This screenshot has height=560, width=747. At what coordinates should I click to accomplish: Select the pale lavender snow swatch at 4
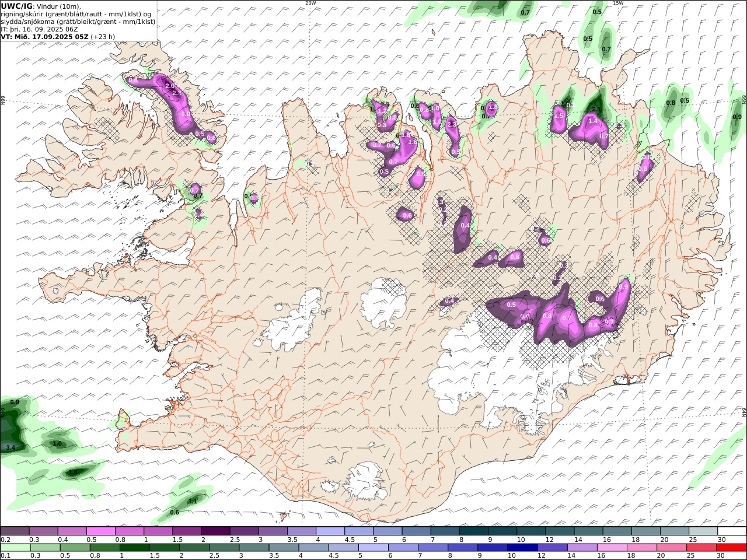click(x=330, y=531)
